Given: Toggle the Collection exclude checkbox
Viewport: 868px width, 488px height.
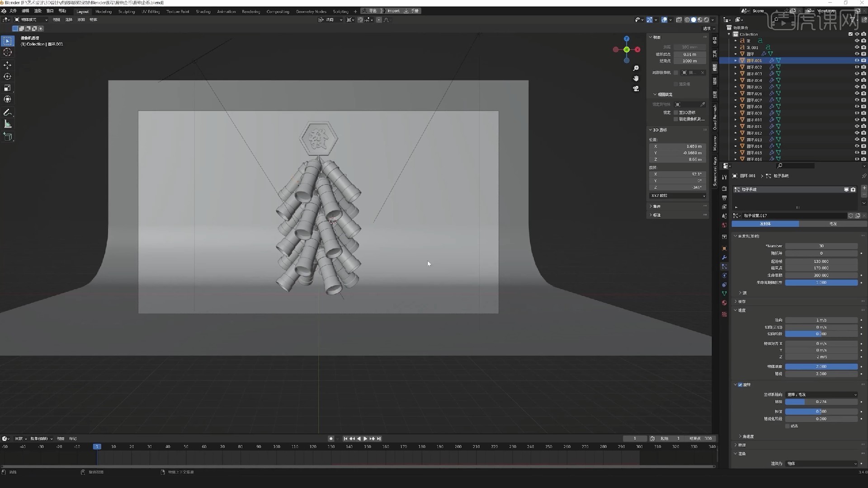Looking at the screenshot, I should pos(850,34).
